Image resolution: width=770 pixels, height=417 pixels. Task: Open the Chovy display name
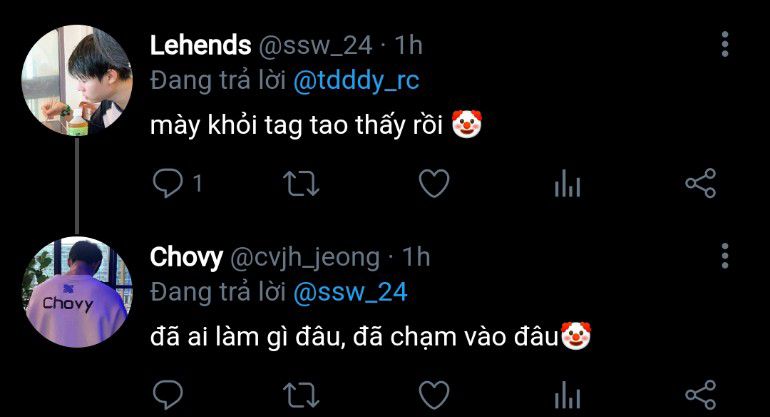coord(186,257)
